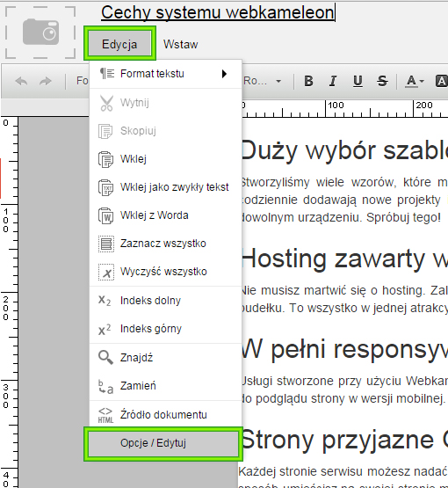448x488 pixels.
Task: Toggle Underline formatting
Action: (x=358, y=81)
